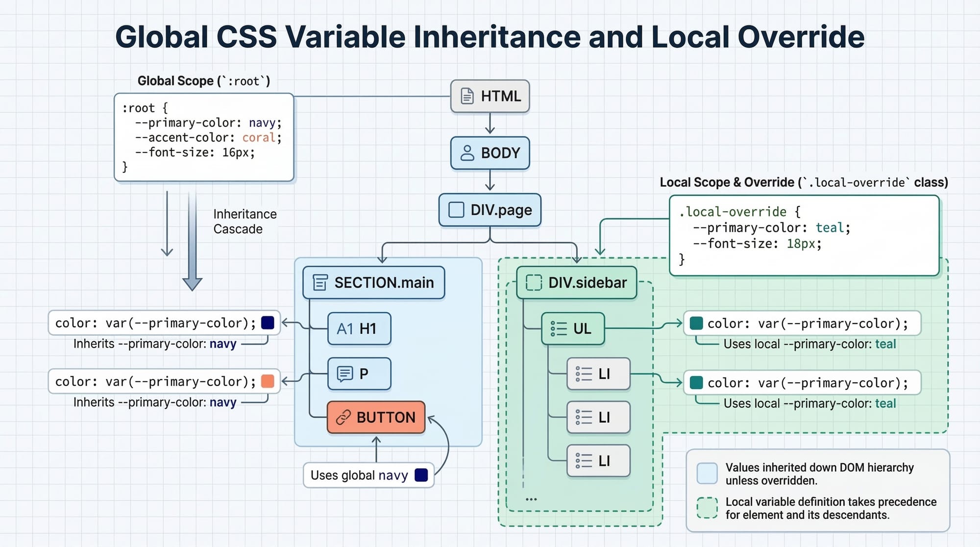Click the square checkbox icon in DIV.page
Viewport: 980px width, 547px height.
(456, 210)
